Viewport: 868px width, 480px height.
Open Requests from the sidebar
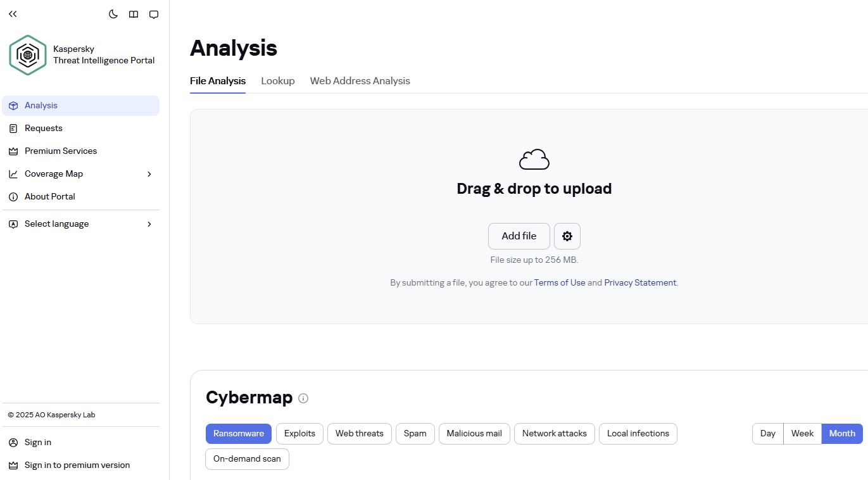click(43, 128)
